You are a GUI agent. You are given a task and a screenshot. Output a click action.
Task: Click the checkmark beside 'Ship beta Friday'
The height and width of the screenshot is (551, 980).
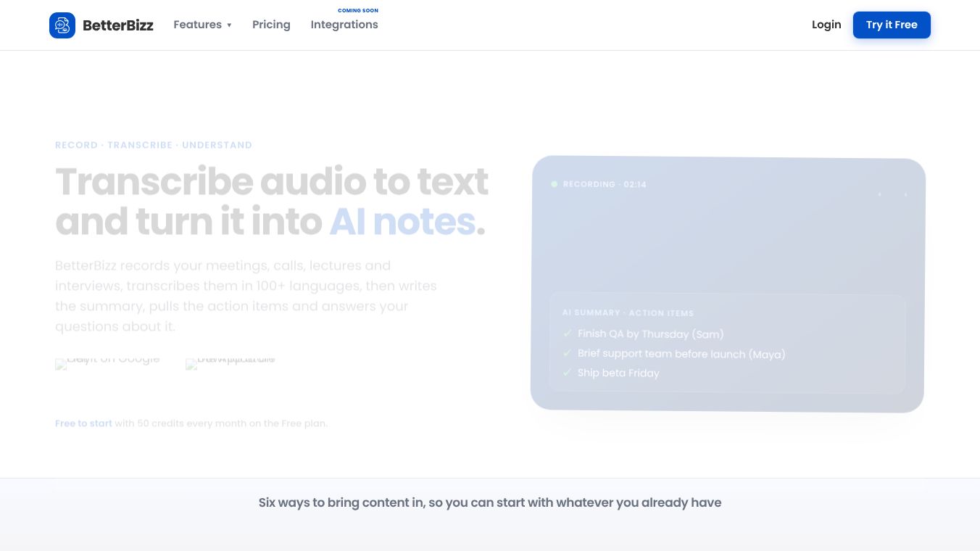568,373
